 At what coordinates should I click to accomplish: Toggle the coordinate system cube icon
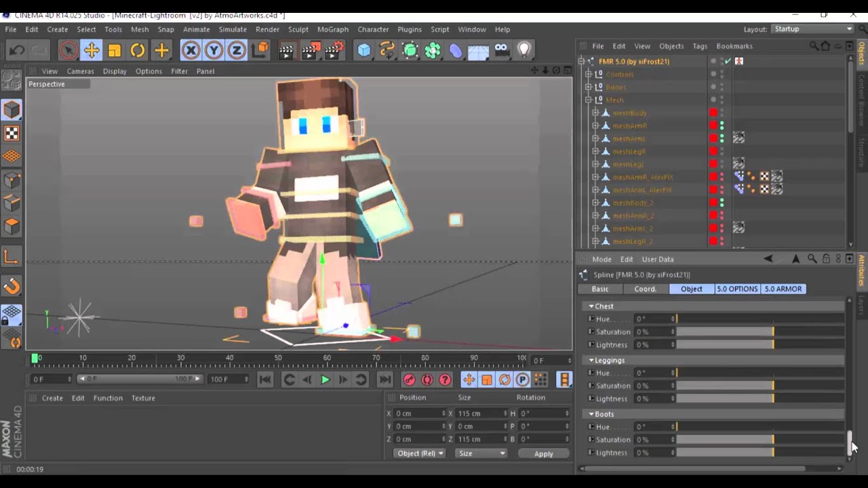pos(260,50)
